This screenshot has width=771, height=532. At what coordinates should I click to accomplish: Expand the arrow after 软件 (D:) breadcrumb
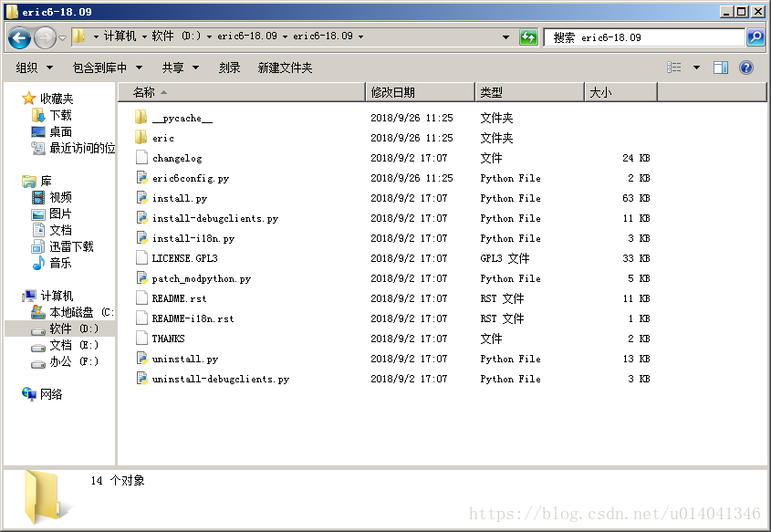click(210, 37)
